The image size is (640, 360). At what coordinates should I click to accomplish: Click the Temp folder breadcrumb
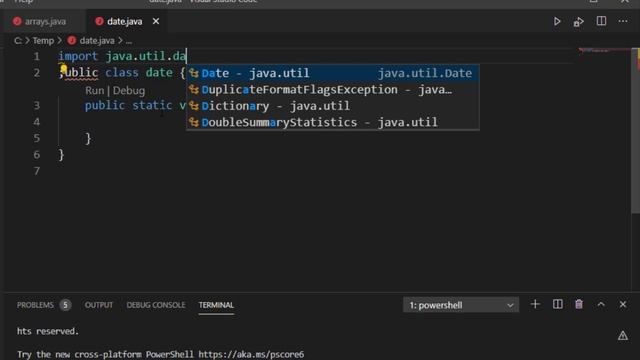[43, 41]
